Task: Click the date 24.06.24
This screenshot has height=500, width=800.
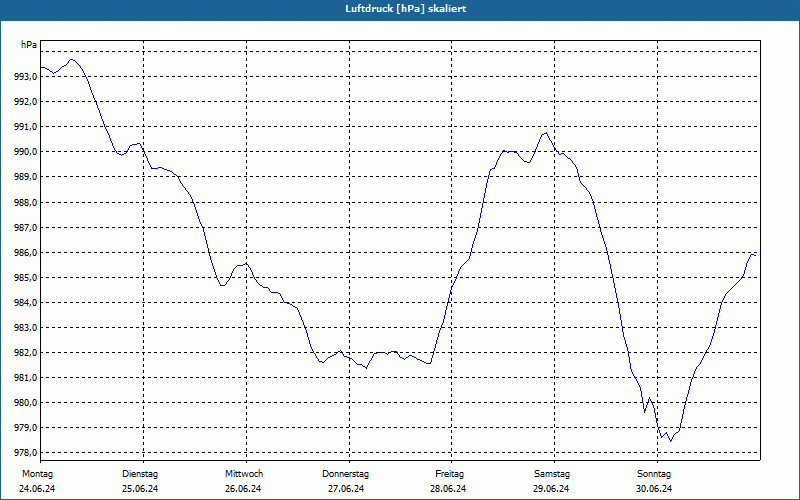Action: [37, 489]
